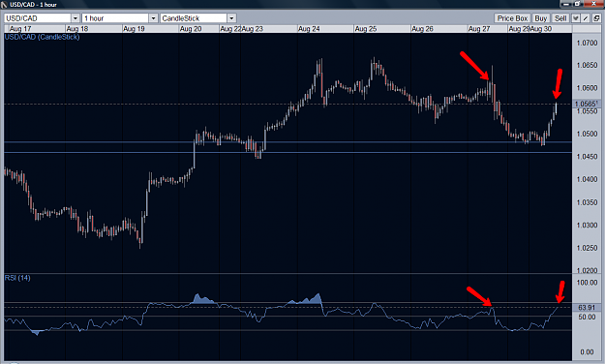Viewport: 605px width, 364px height.
Task: Click the 100.00 RSI axis label
Action: pos(587,283)
